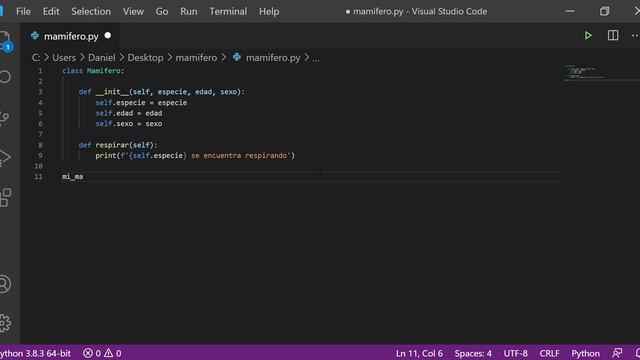
Task: Open the Edit menu
Action: tap(51, 11)
